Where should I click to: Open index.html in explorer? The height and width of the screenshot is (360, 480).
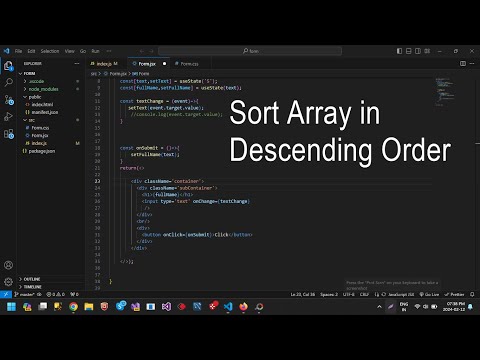42,104
